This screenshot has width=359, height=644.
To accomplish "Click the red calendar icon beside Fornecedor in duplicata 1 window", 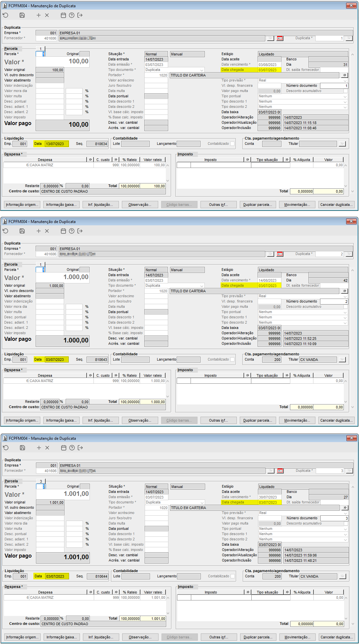I will [x=280, y=38].
